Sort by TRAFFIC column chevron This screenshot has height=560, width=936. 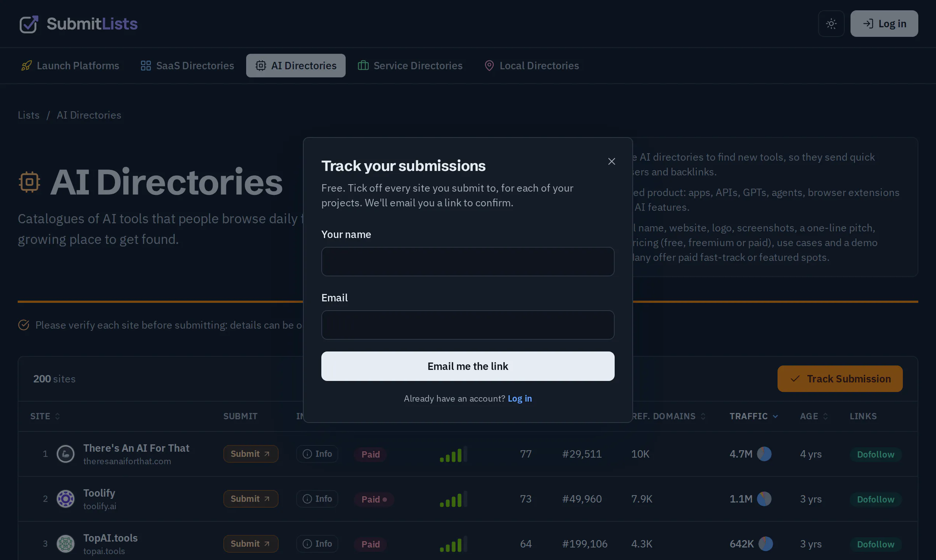775,416
